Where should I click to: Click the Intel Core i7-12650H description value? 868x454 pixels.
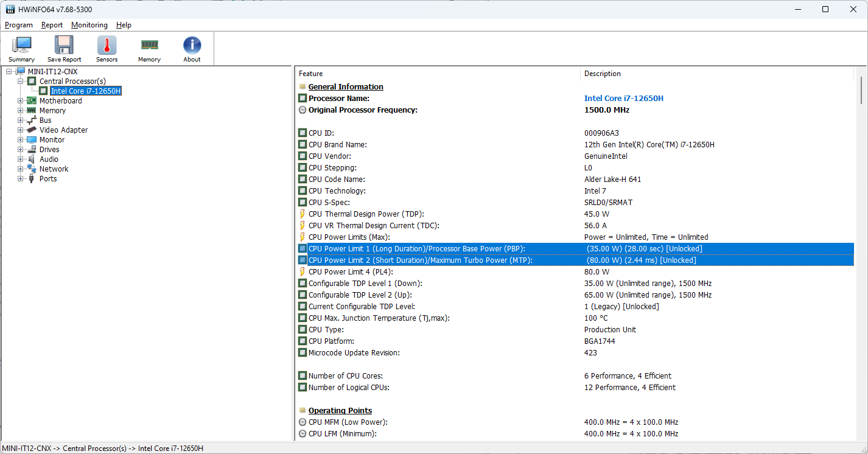[624, 99]
